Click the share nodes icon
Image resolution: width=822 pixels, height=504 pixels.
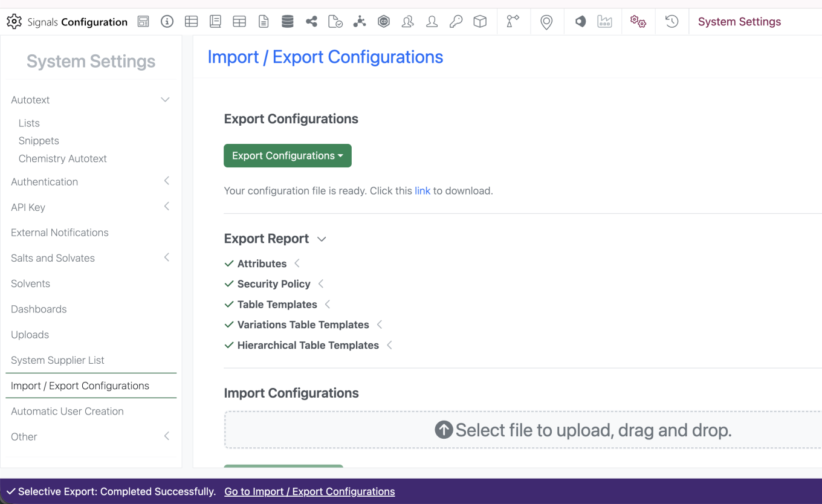(311, 22)
